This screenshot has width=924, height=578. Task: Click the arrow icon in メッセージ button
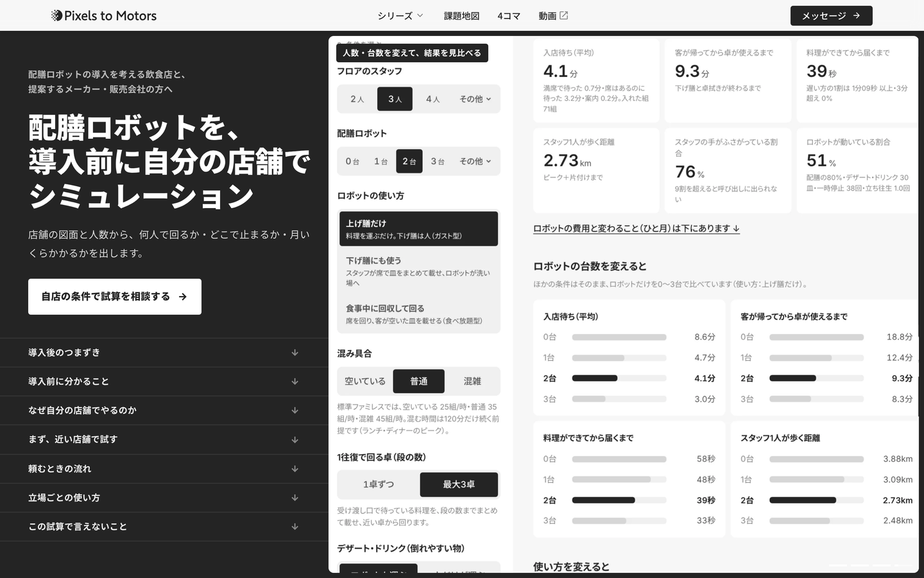pos(856,15)
